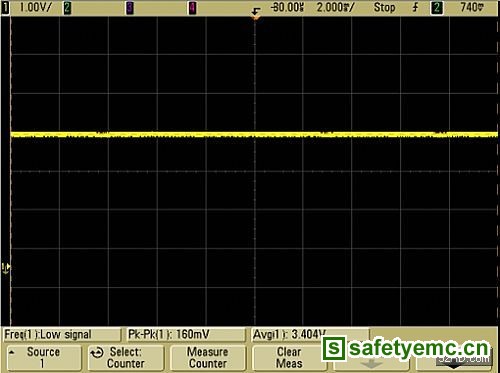
Task: Select the purple channel 3 indicator
Action: (130, 8)
